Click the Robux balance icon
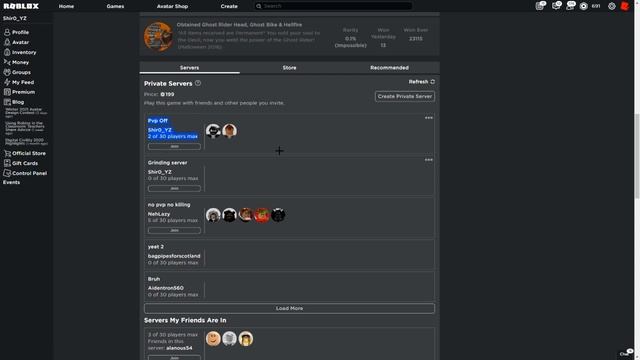 pyautogui.click(x=584, y=6)
